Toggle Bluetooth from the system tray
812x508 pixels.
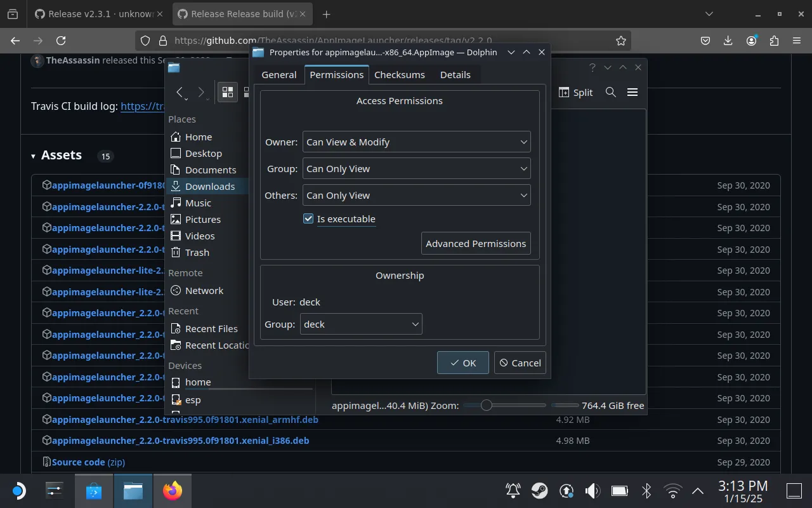click(x=646, y=490)
